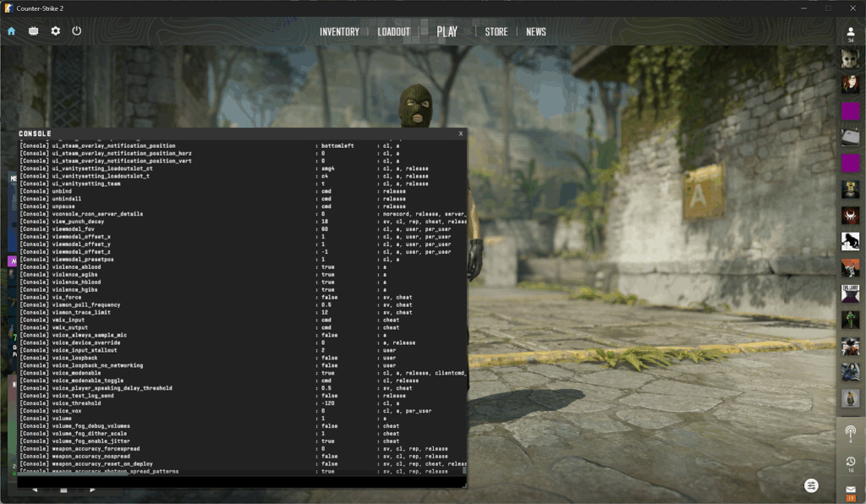The image size is (866, 504).
Task: Select the red crescent emblem friend avatar
Action: (850, 216)
